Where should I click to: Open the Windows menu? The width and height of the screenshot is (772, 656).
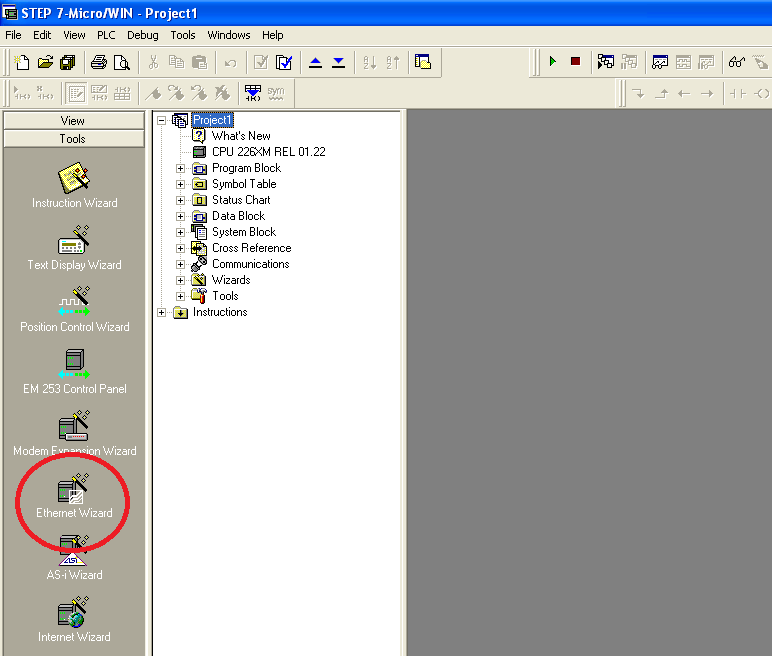click(x=228, y=35)
